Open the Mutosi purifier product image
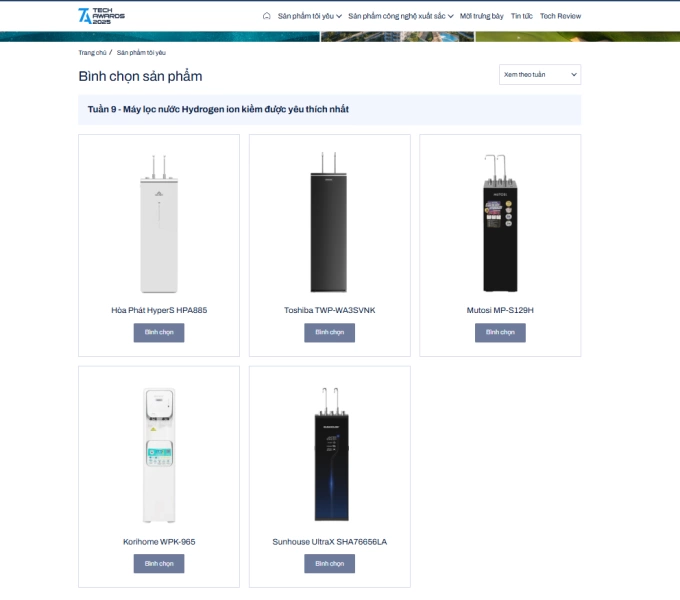Viewport: 680px width, 600px height. [x=500, y=223]
